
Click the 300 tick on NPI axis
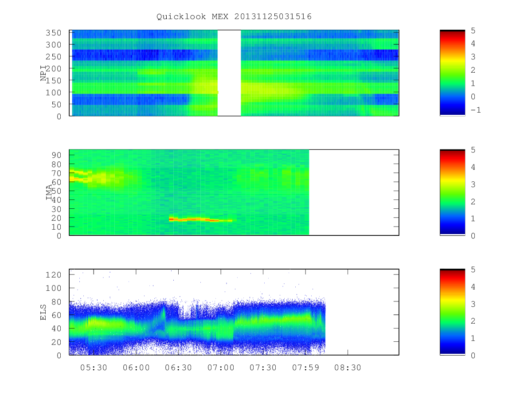point(54,45)
